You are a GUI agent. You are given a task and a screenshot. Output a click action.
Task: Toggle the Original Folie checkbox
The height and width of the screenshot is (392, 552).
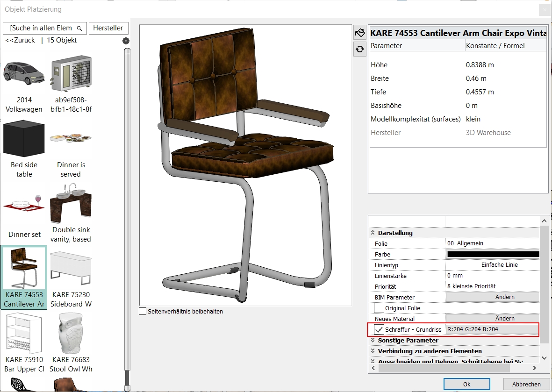click(379, 308)
